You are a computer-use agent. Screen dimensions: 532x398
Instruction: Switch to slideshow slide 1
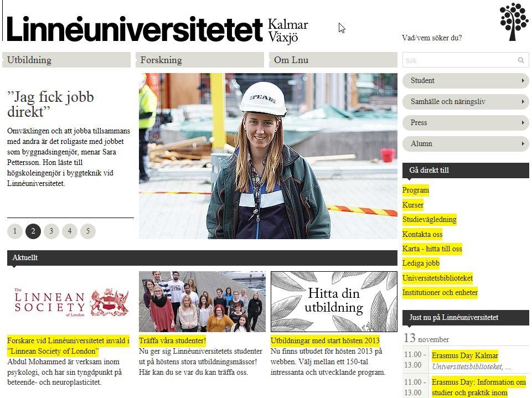(x=15, y=231)
